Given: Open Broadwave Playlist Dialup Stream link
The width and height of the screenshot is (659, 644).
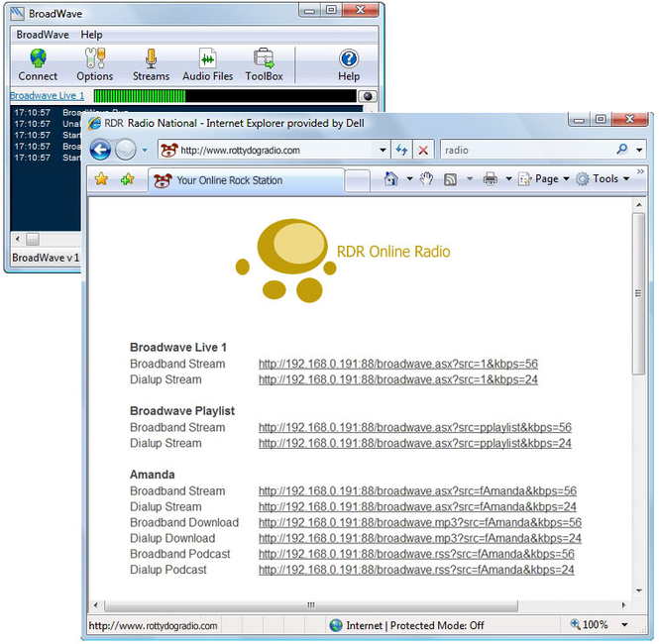Looking at the screenshot, I should point(415,443).
